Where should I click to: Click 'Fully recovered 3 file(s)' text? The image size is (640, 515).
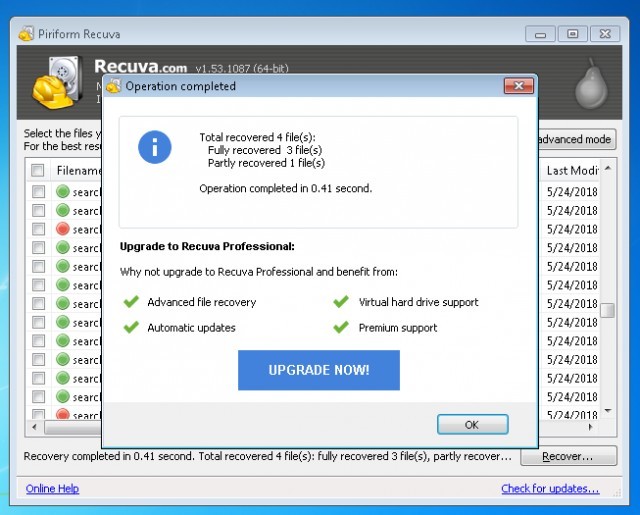point(265,150)
